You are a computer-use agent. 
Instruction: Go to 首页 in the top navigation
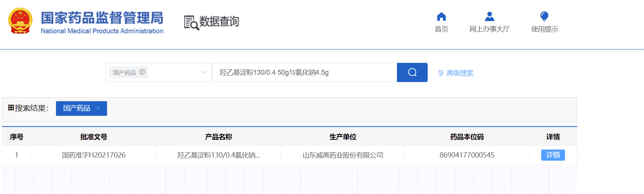pyautogui.click(x=441, y=29)
